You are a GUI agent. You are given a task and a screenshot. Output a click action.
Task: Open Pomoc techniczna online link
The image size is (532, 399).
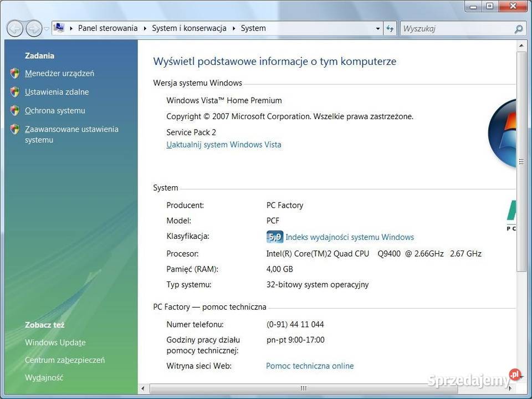coord(310,366)
